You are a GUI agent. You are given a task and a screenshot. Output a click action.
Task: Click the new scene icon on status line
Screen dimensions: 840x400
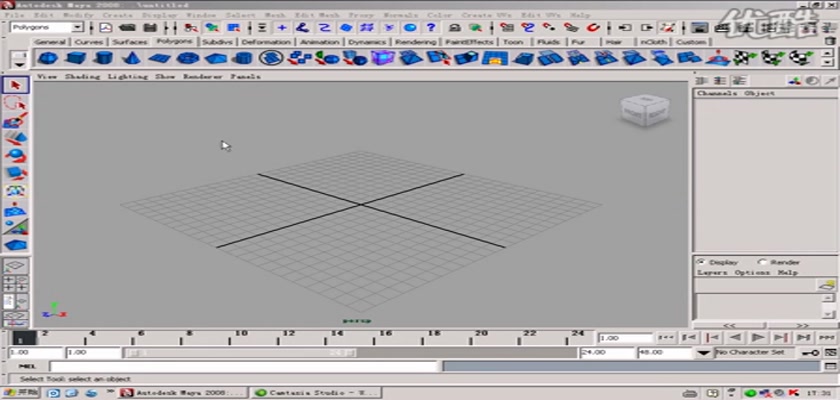(106, 27)
